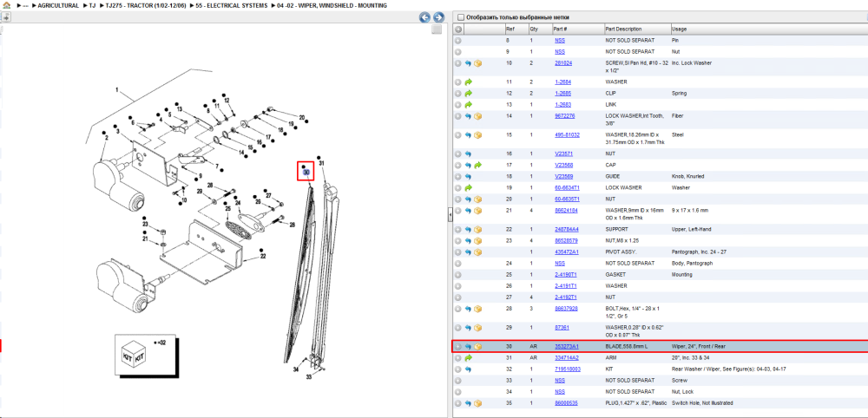Viewport: 868px width, 418px height.
Task: Expand collapsed breadcrumb ellipsis item
Action: click(25, 5)
